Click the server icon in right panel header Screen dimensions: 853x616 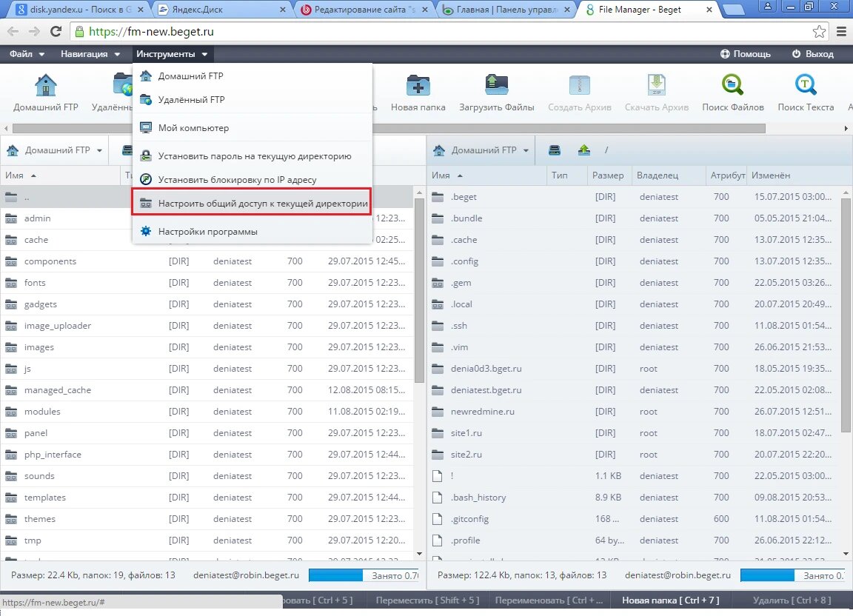pyautogui.click(x=555, y=150)
